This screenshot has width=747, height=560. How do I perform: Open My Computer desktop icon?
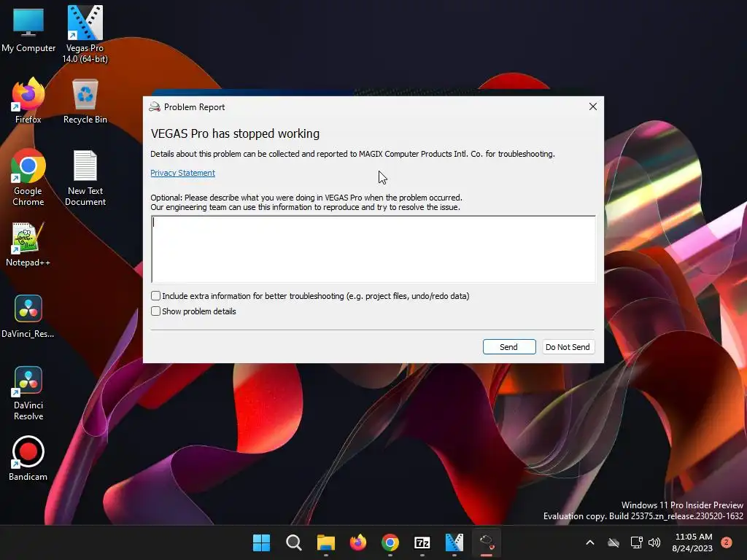coord(28,29)
